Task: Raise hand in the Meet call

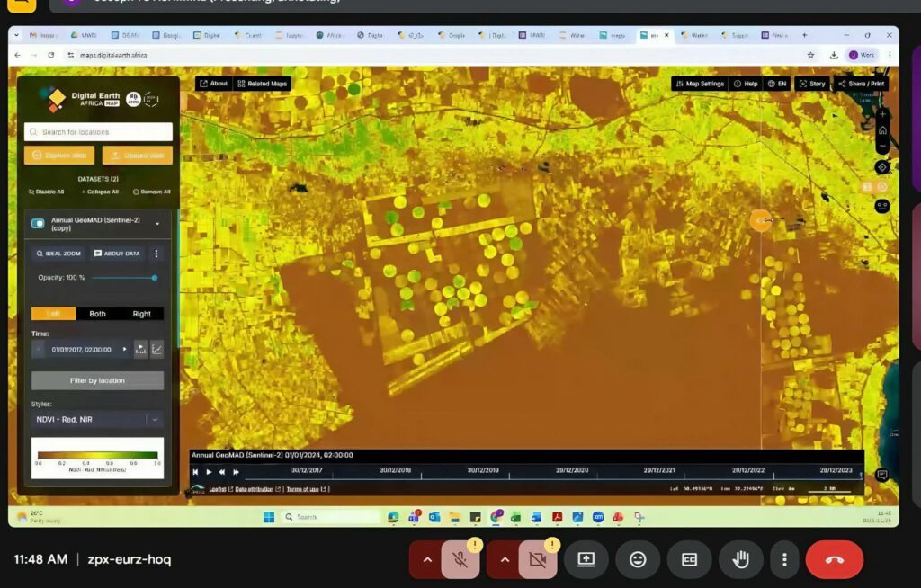Action: [740, 559]
